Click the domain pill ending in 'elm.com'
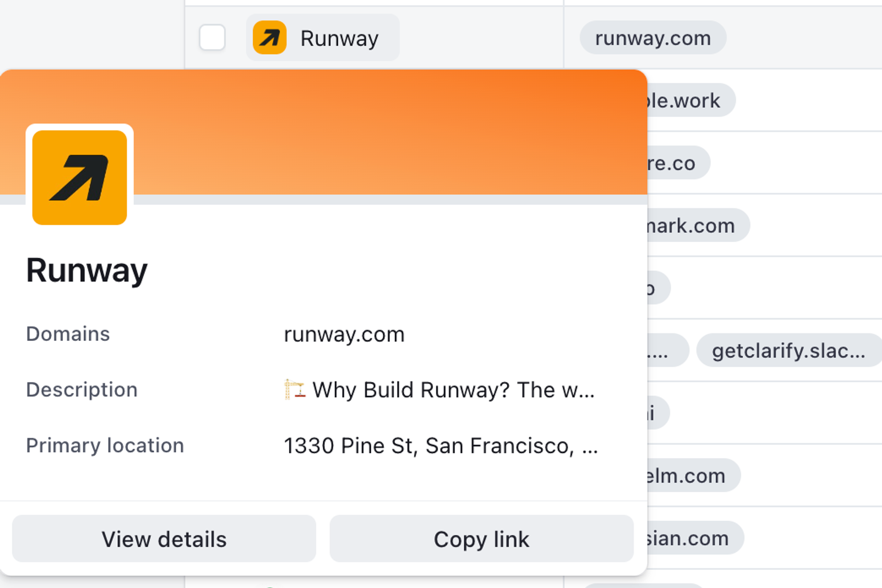The image size is (882, 588). pyautogui.click(x=694, y=476)
